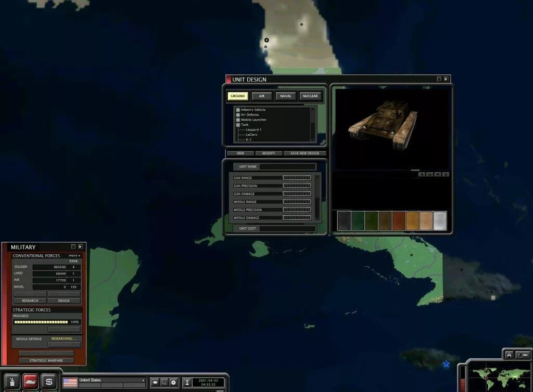Collapse the Tank category in the unit tree
533x392 pixels.
point(237,125)
